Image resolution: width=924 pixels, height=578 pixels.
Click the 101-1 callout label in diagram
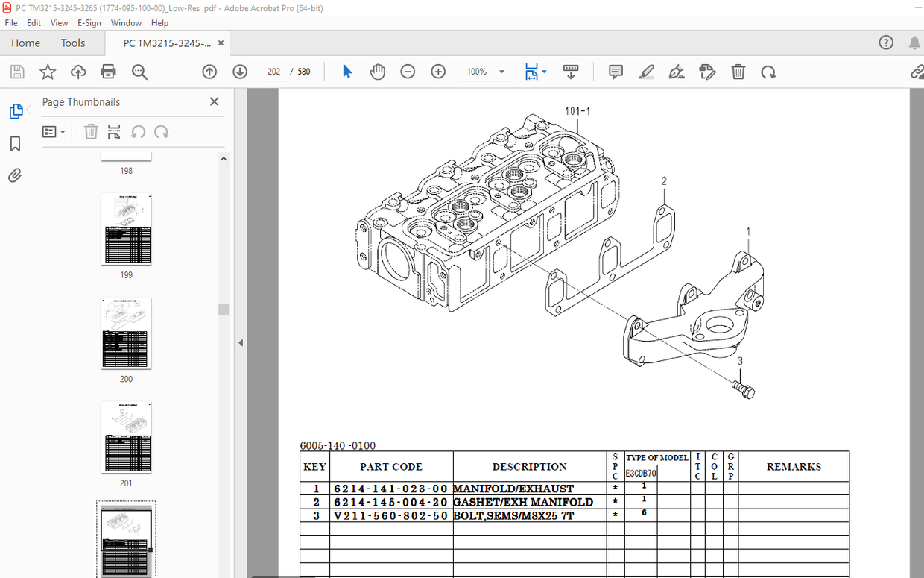coord(577,111)
